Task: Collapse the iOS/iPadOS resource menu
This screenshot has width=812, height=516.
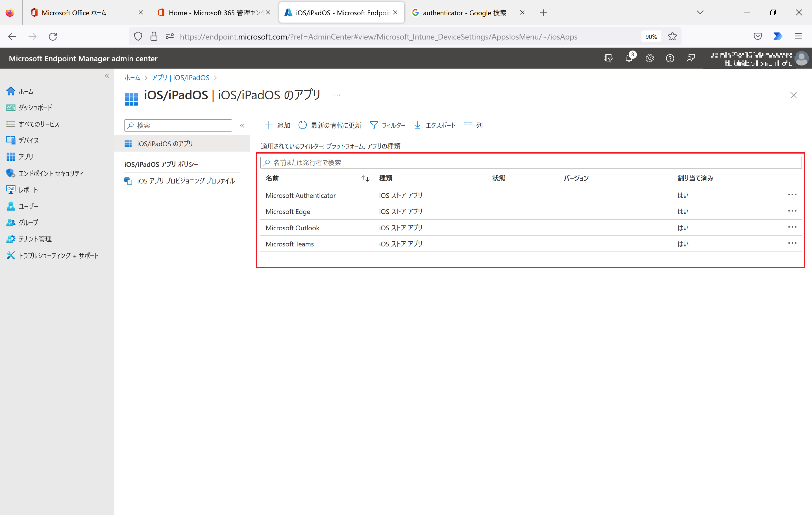Action: point(242,126)
